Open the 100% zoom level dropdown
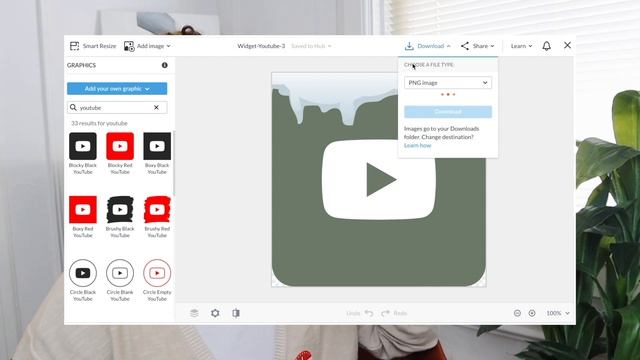Screen dimensions: 640x360 [x=558, y=313]
